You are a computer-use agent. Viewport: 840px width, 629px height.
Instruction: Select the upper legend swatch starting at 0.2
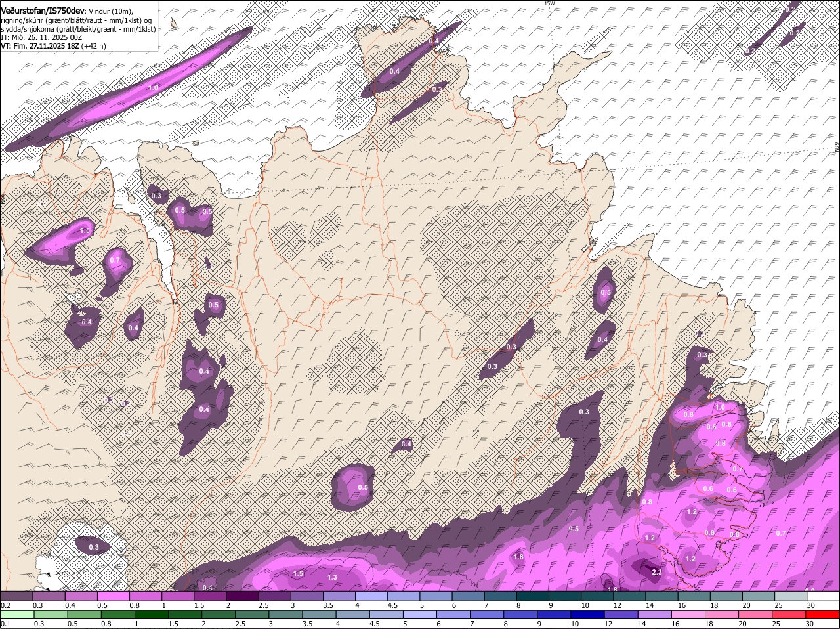point(16,596)
